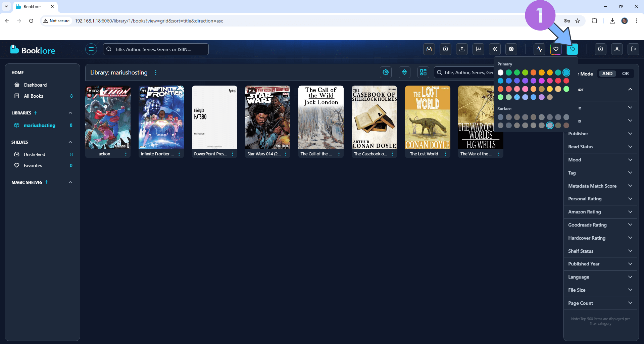Image resolution: width=644 pixels, height=344 pixels.
Task: Expand the Read Status filter
Action: point(600,147)
